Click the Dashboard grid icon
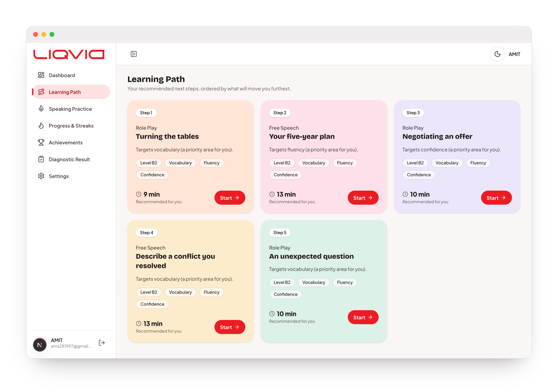This screenshot has height=392, width=558. tap(41, 75)
